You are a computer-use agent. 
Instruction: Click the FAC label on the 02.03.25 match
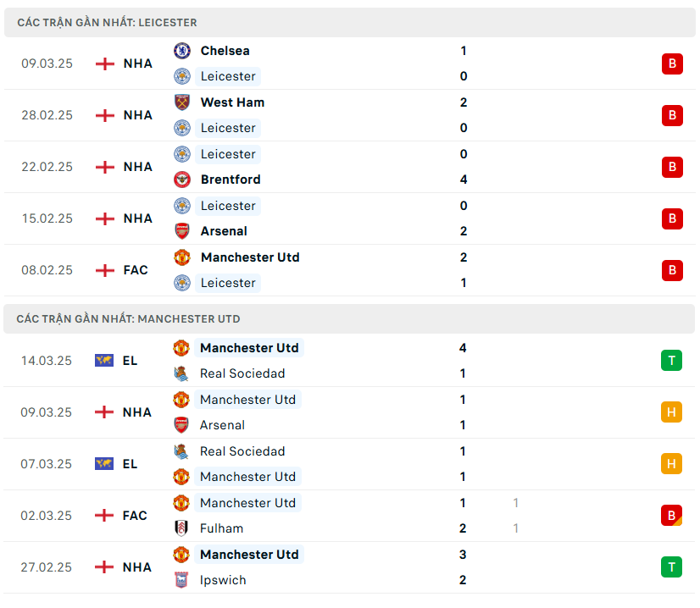(x=135, y=516)
